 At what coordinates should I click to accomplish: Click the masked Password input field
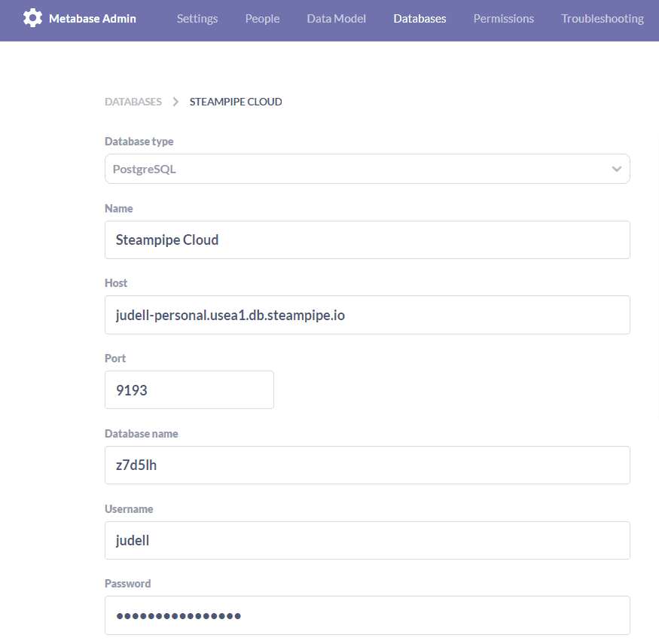368,615
